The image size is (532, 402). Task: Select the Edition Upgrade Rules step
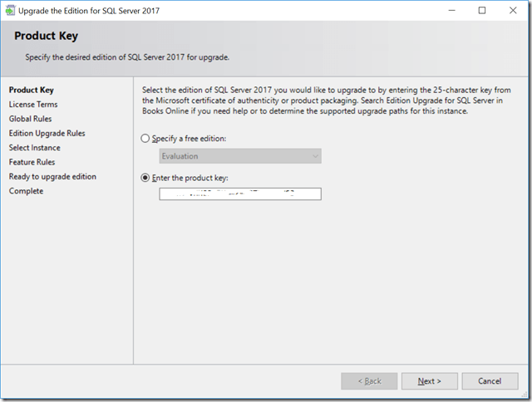[x=47, y=133]
